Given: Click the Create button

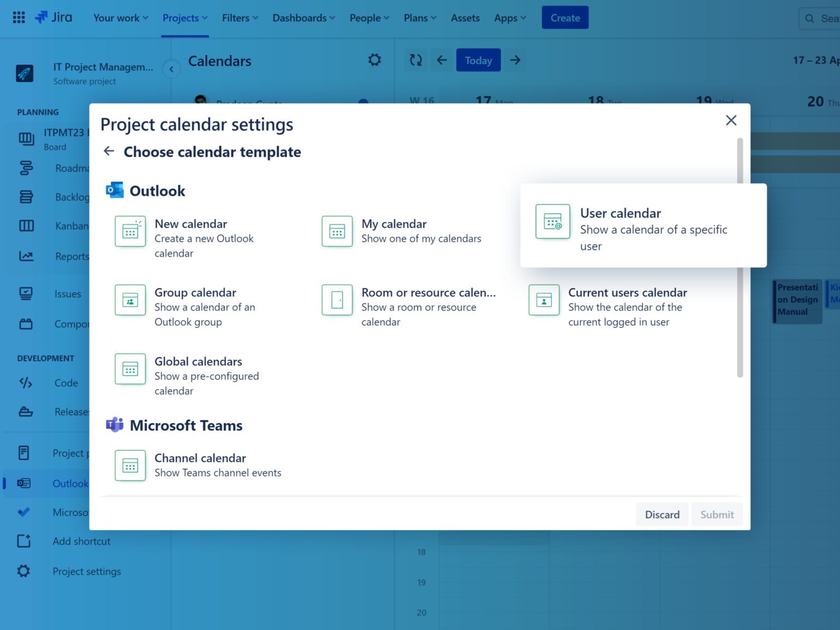Looking at the screenshot, I should click(565, 17).
